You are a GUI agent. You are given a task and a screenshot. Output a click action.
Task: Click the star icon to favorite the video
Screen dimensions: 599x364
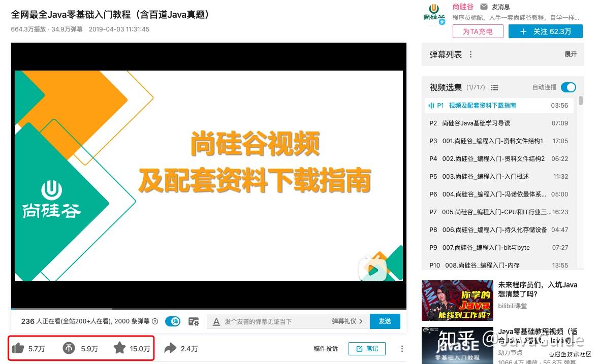[119, 348]
